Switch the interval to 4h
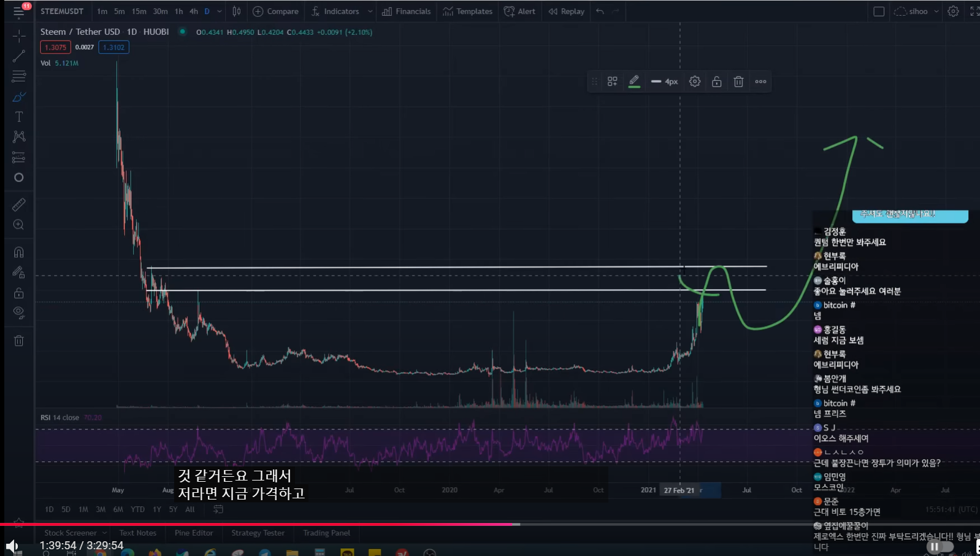 pos(194,11)
